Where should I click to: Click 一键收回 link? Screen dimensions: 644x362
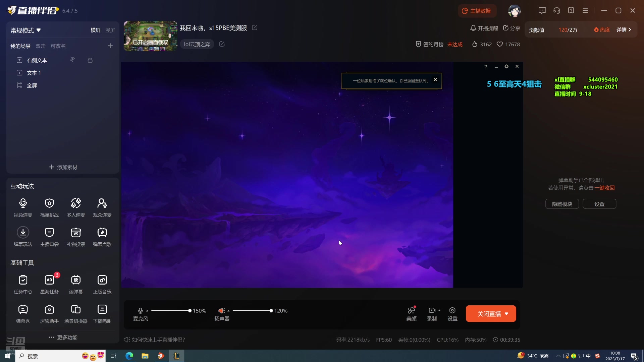(604, 188)
